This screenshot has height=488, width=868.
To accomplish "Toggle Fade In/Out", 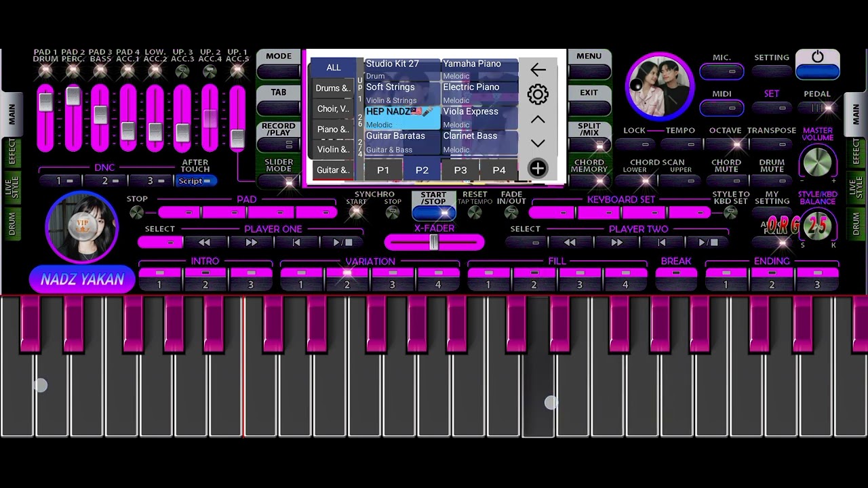I will click(511, 213).
